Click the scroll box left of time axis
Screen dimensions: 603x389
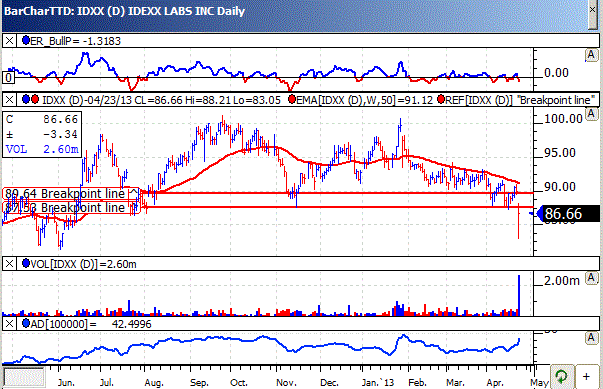click(24, 377)
